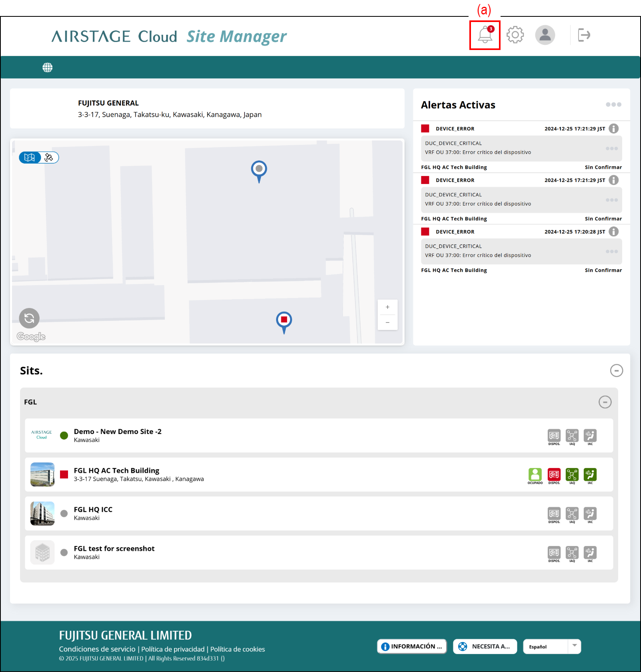Switch map to satellite view
The height and width of the screenshot is (672, 641).
pos(49,158)
